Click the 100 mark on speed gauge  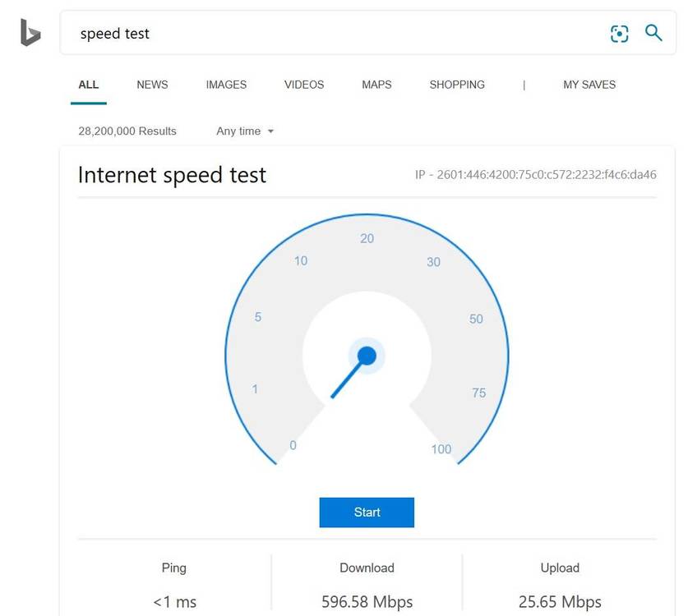441,449
